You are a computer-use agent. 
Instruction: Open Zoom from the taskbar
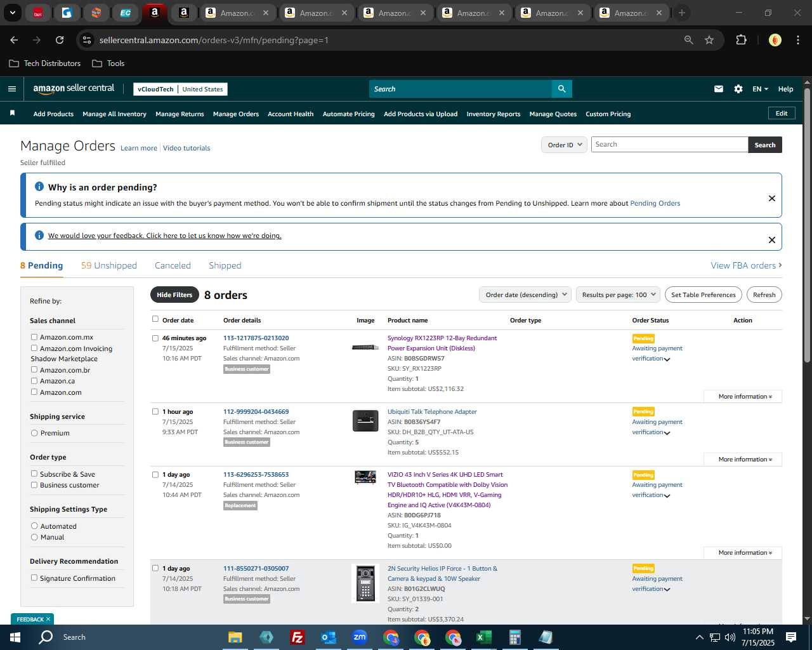(x=359, y=637)
